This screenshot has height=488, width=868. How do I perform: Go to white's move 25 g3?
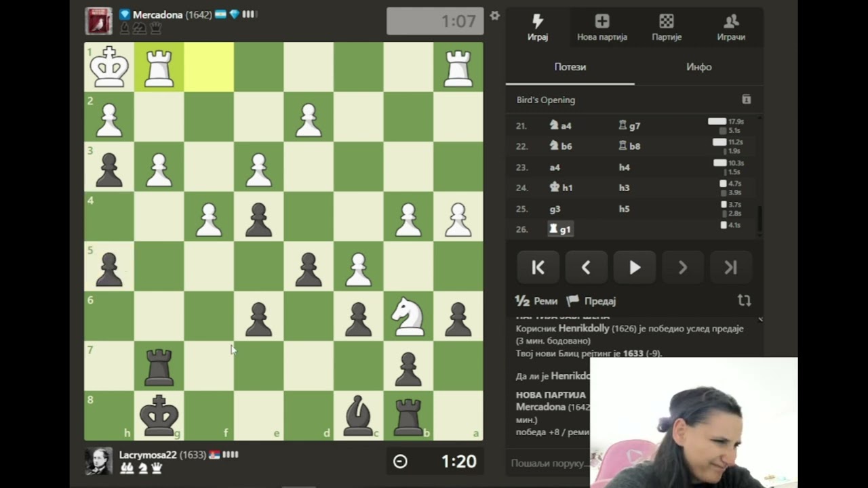[x=555, y=209]
